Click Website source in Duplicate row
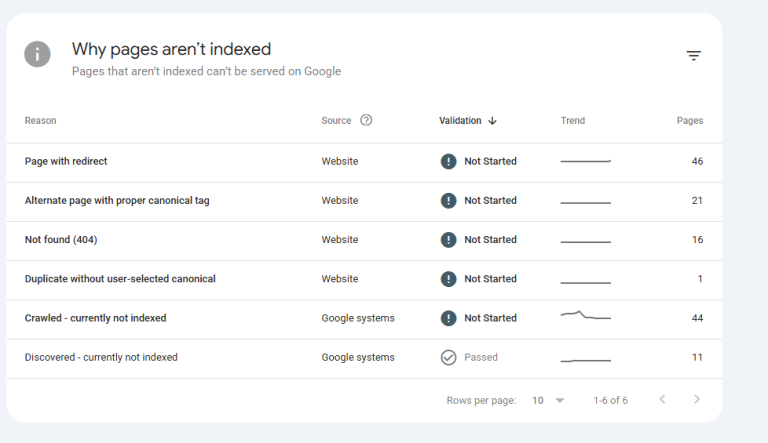This screenshot has height=443, width=768. [339, 279]
